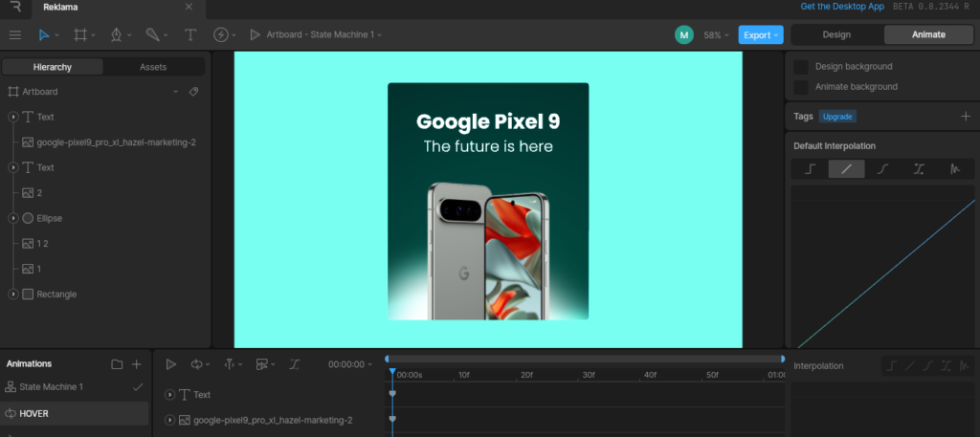Select State Machine 1 in Animations
This screenshot has height=437, width=980.
pos(75,387)
